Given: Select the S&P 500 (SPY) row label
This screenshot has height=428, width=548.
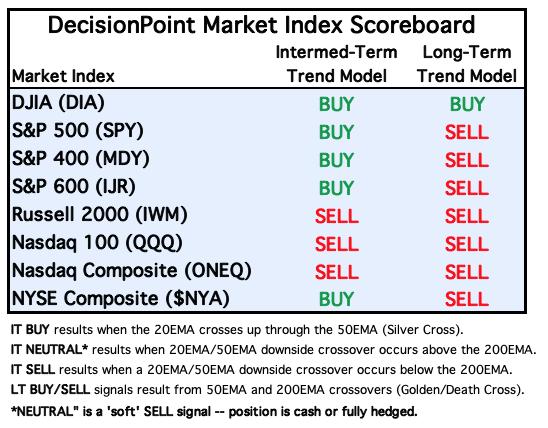Looking at the screenshot, I should (x=78, y=131).
